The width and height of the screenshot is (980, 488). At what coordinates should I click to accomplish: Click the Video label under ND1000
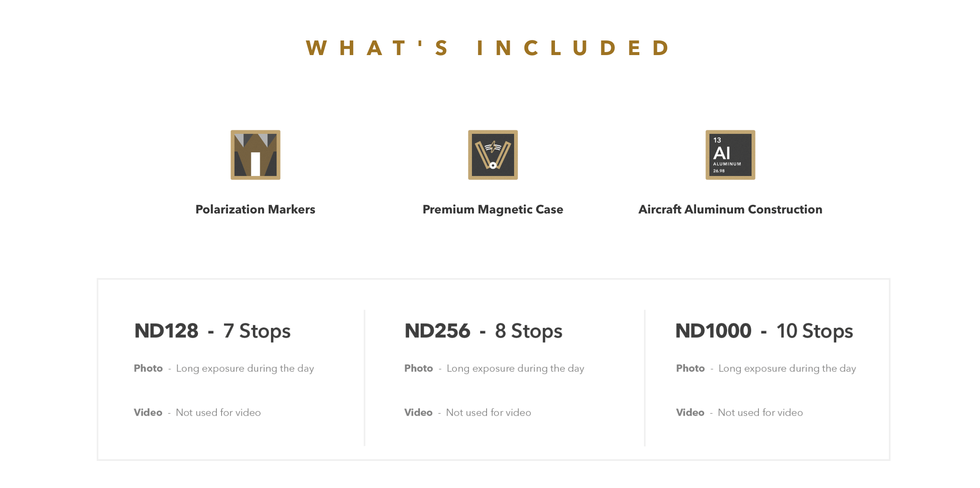coord(690,412)
